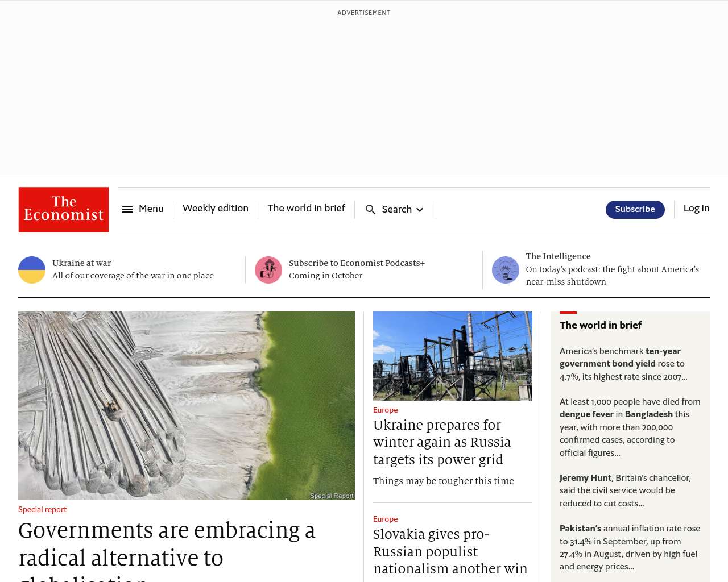
Task: Click the search magnifier icon
Action: pos(370,210)
